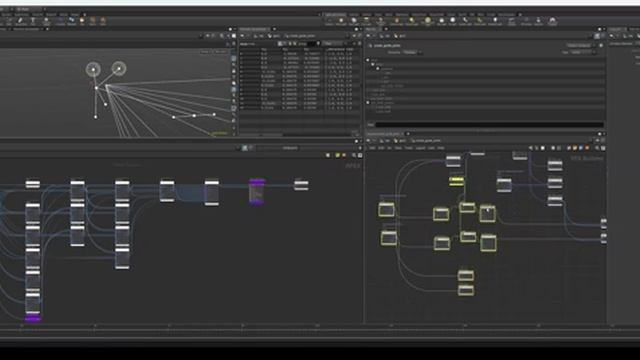This screenshot has width=640, height=360.
Task: Click the magnifier icon in left network editor
Action: (x=354, y=155)
